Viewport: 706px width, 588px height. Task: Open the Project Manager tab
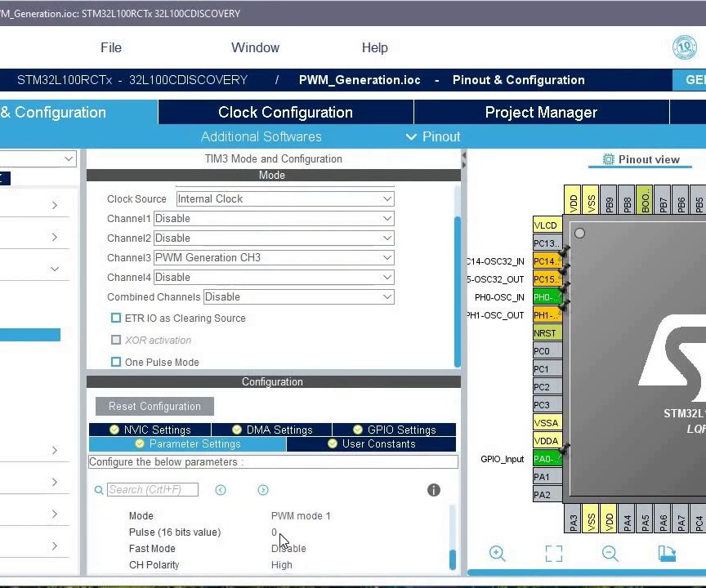pos(541,112)
